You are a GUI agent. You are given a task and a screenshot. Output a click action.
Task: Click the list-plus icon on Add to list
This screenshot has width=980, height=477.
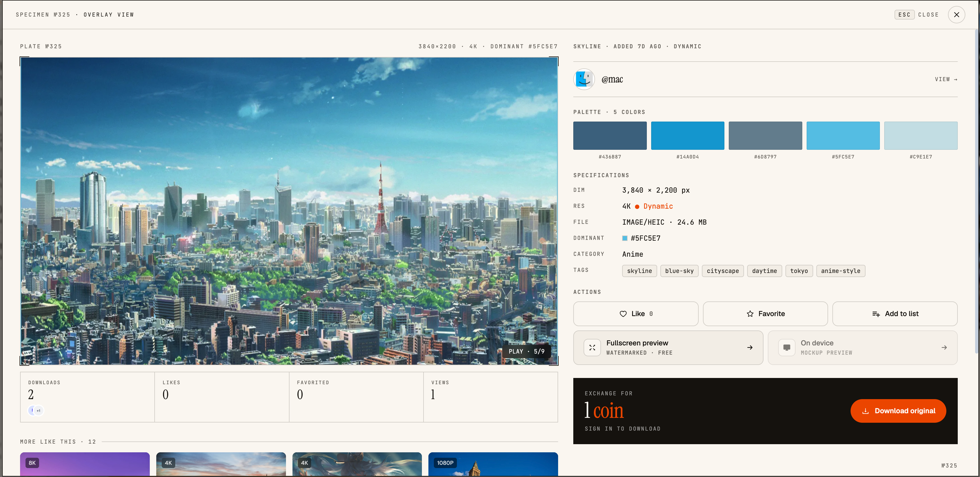876,314
